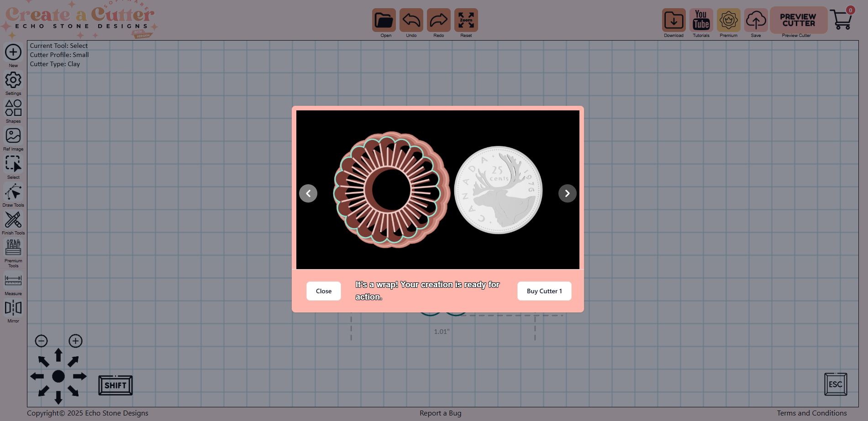Image resolution: width=868 pixels, height=421 pixels.
Task: Close the preview dialog
Action: click(x=323, y=291)
